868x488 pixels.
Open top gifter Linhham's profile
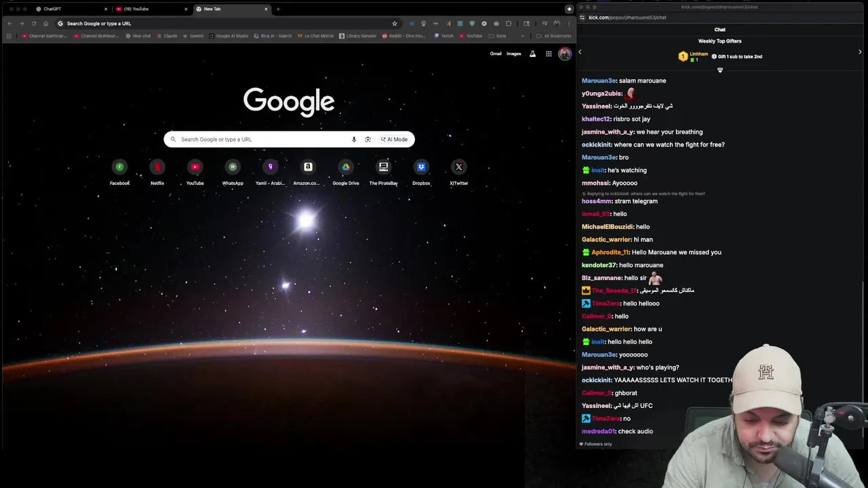tap(699, 54)
